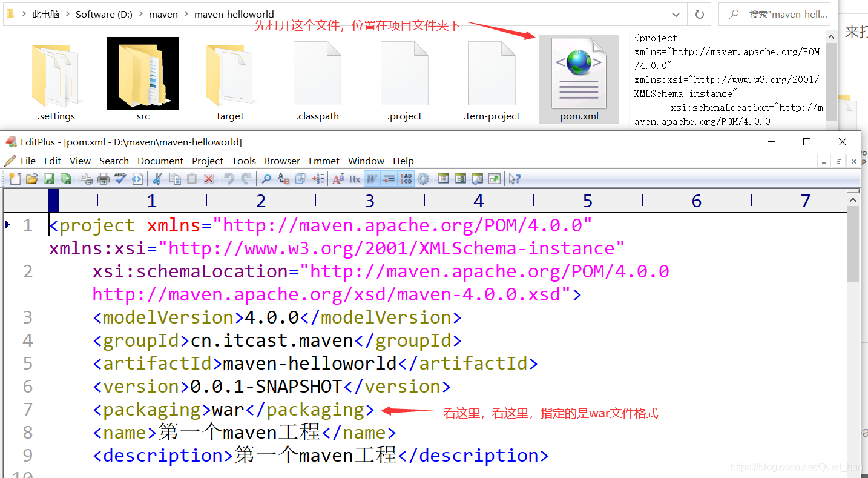Click the Hex Viewer Hx icon
This screenshot has height=478, width=868.
click(355, 179)
